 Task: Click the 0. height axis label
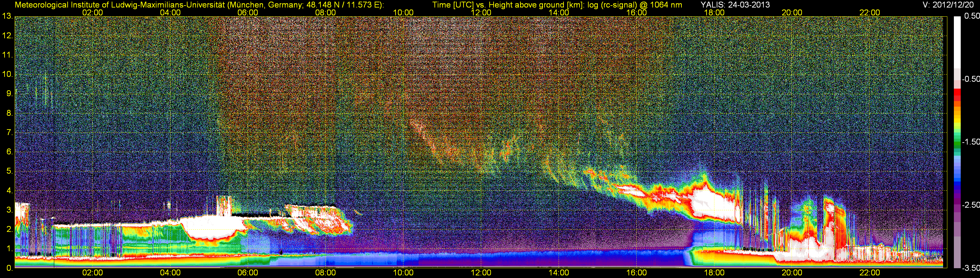click(9, 268)
